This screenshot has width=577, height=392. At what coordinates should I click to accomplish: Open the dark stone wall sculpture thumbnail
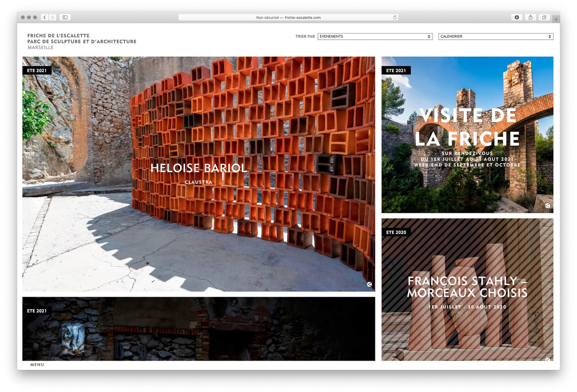tap(199, 329)
